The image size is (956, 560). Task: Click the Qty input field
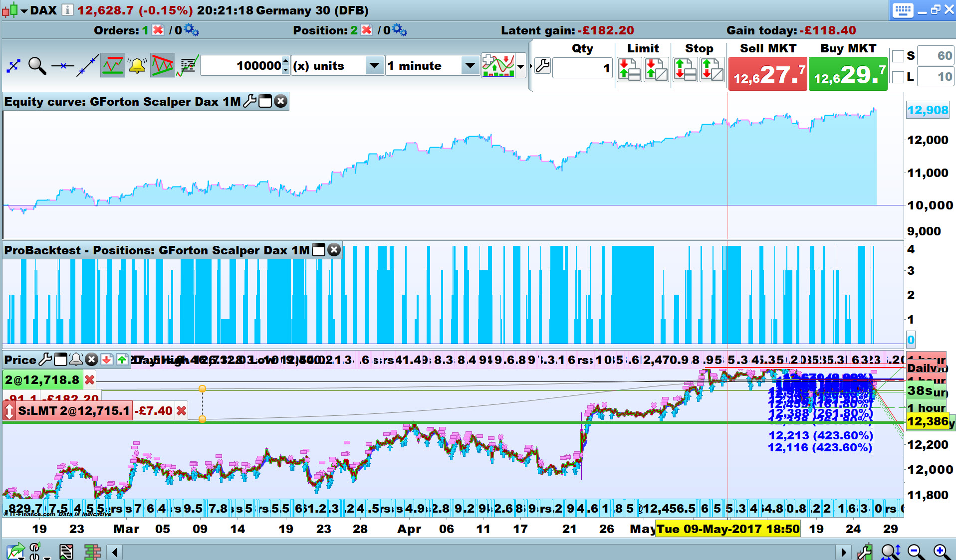[583, 68]
